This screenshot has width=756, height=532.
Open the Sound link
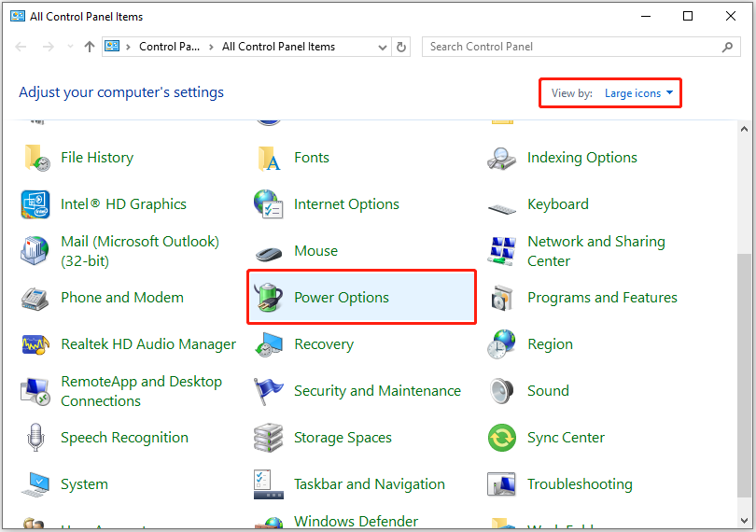click(548, 391)
